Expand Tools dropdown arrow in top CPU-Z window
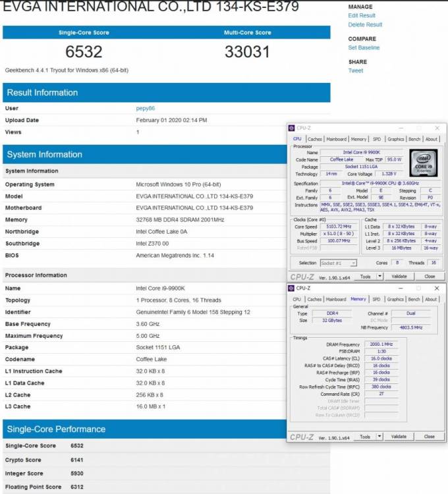The height and width of the screenshot is (494, 448). (x=379, y=276)
